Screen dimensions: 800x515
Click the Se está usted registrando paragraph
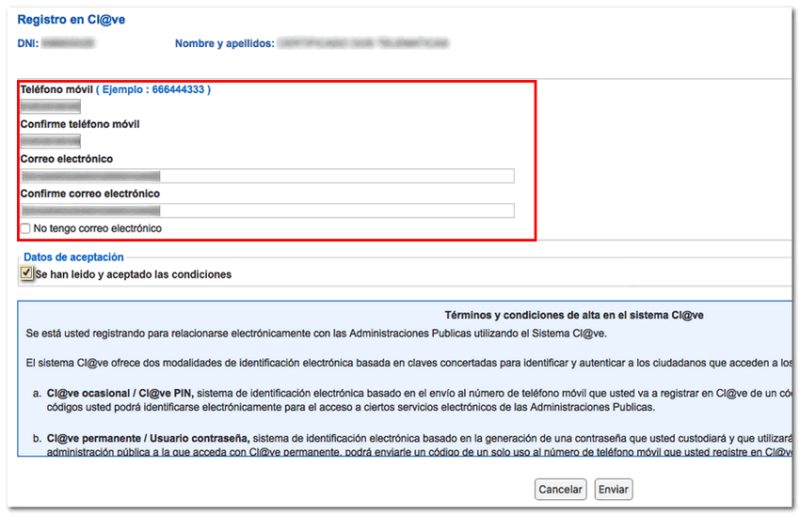316,333
